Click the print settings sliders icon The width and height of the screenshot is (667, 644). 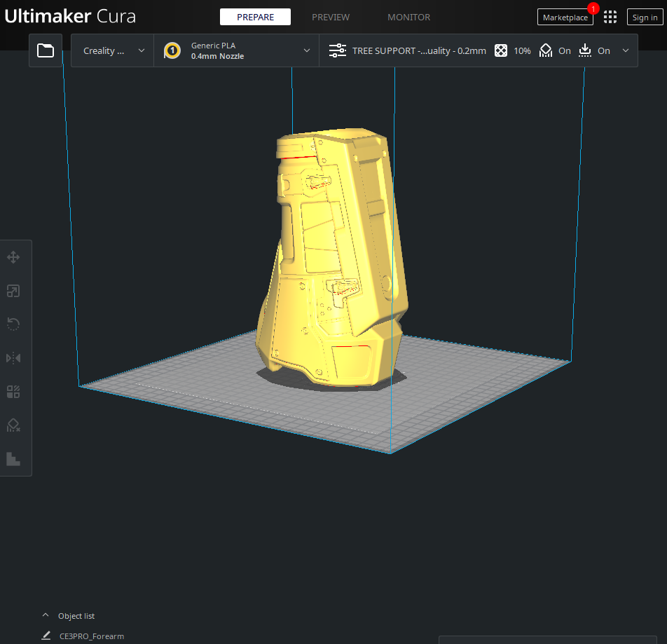tap(337, 50)
